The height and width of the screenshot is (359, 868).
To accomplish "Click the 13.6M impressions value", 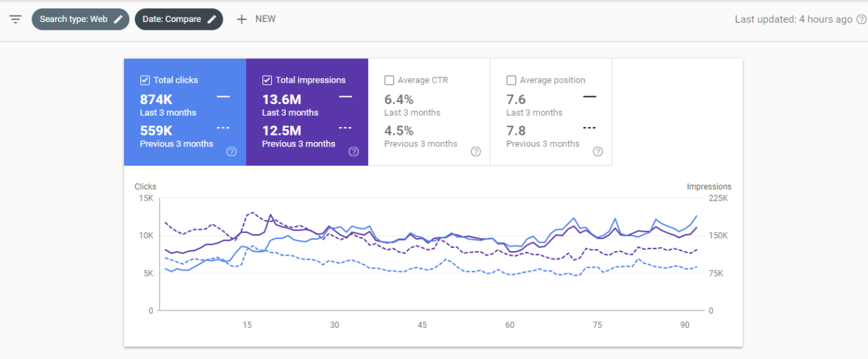I will pyautogui.click(x=282, y=99).
